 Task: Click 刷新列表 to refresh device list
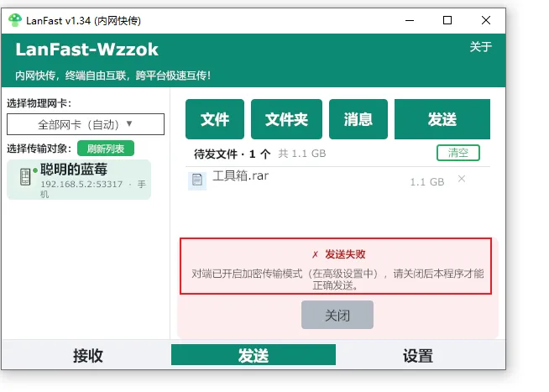[106, 149]
